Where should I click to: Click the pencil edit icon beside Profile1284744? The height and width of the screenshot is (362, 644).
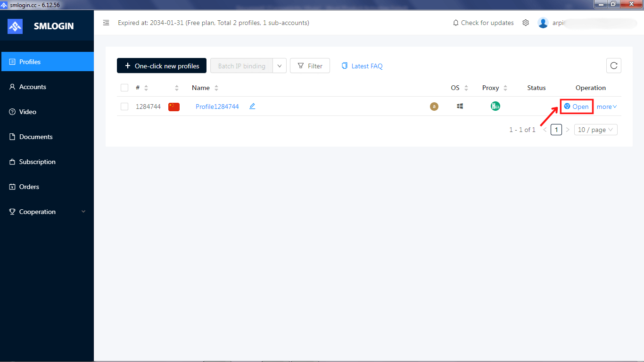pyautogui.click(x=252, y=107)
